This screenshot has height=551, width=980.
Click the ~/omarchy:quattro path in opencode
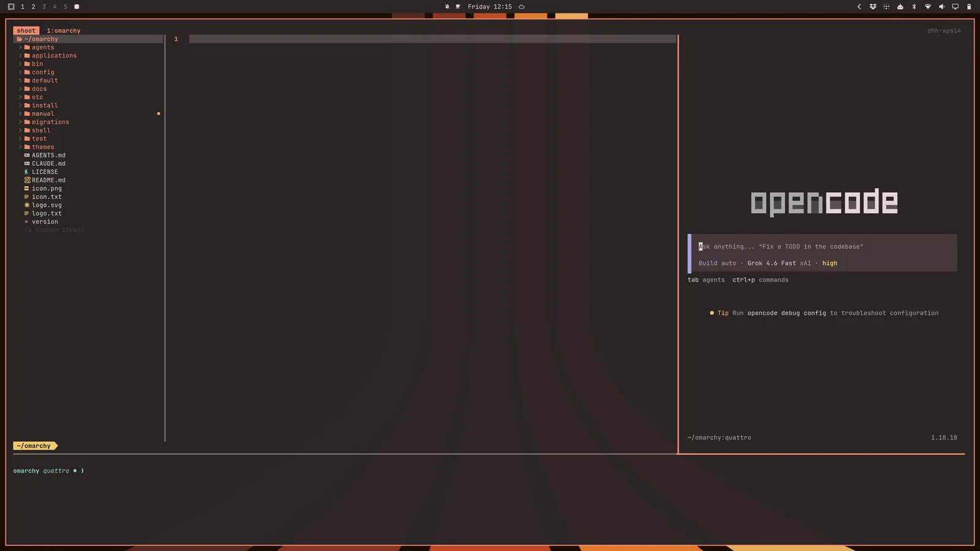[719, 438]
